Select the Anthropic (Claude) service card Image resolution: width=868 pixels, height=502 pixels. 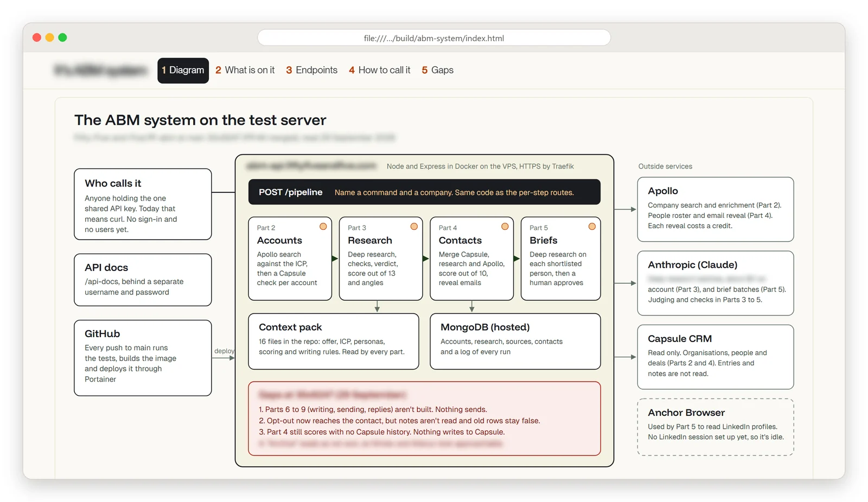716,283
